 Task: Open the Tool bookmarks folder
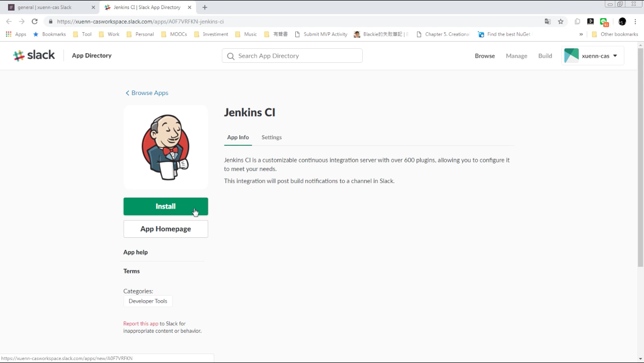[83, 34]
